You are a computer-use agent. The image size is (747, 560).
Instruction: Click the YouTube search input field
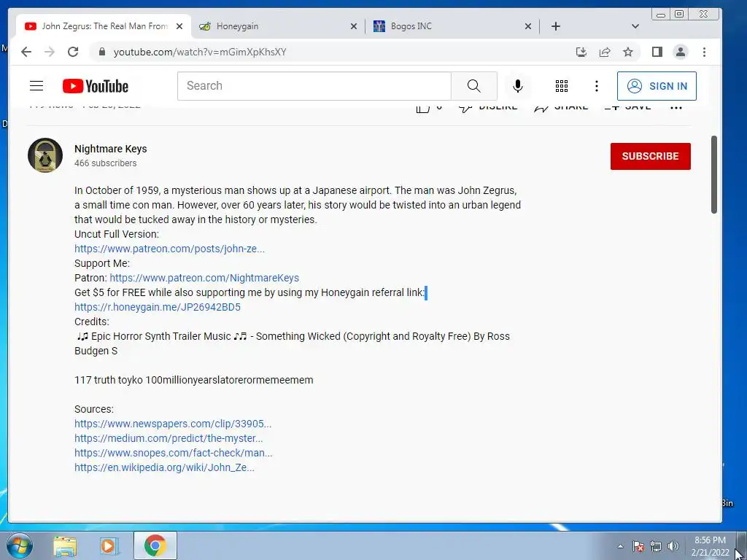[x=314, y=86]
